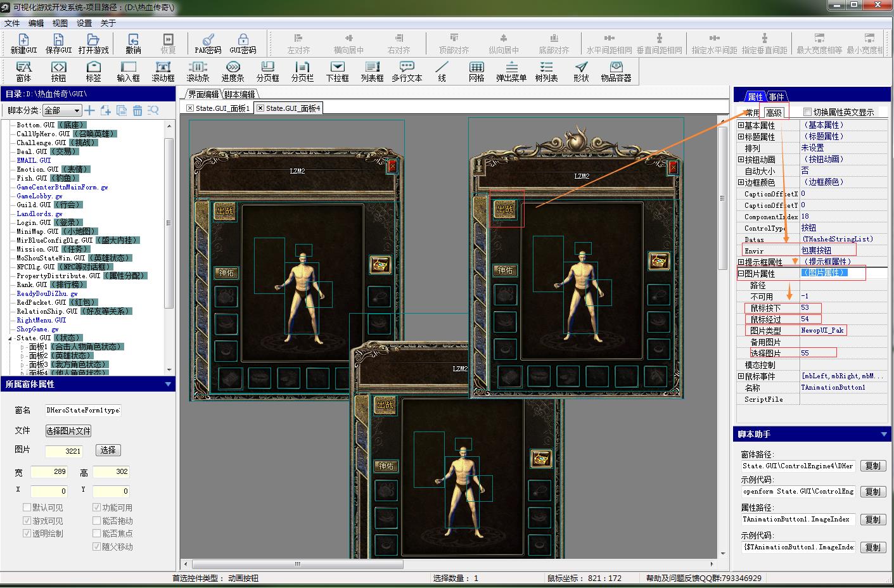
Task: Open the PAK密码 tool
Action: pos(208,44)
